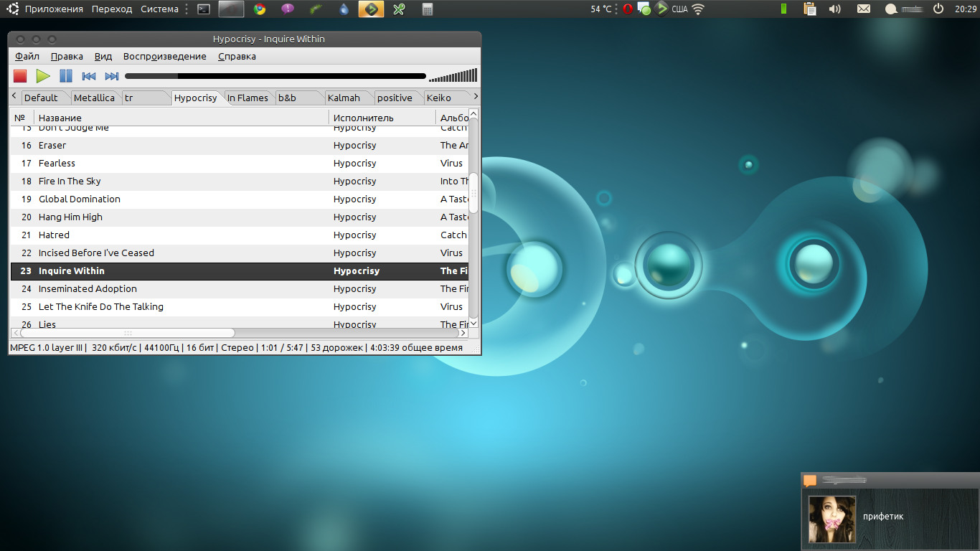Click the avatar in the chat notification
This screenshot has height=551, width=980.
click(x=832, y=519)
